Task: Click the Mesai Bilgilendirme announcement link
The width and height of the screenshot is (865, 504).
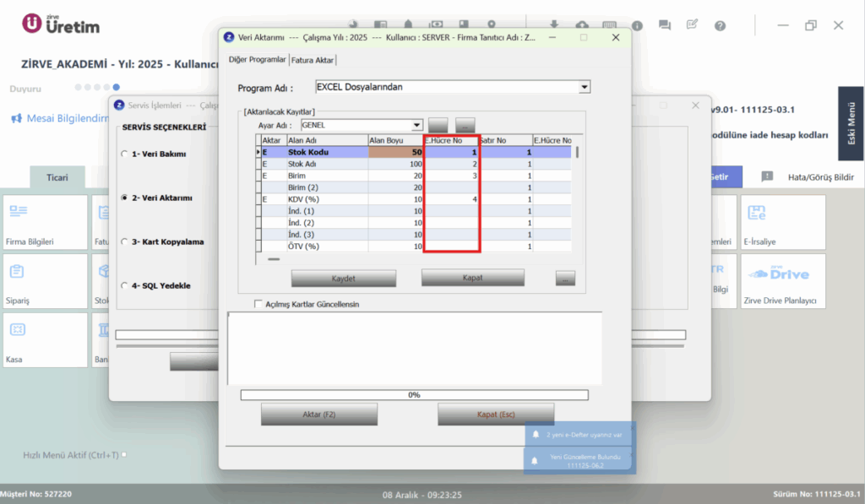Action: pyautogui.click(x=68, y=118)
